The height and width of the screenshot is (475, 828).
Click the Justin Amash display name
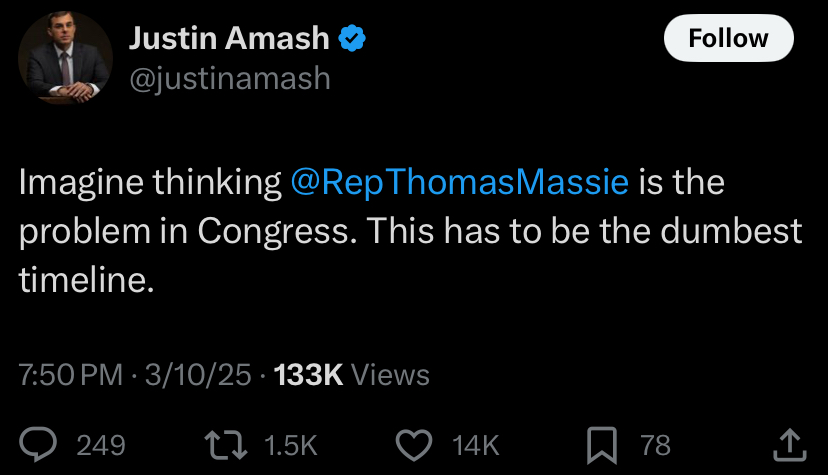pos(229,38)
